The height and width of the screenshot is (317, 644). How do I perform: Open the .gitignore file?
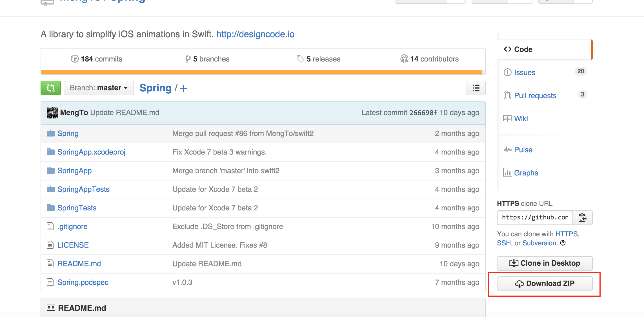tap(72, 226)
